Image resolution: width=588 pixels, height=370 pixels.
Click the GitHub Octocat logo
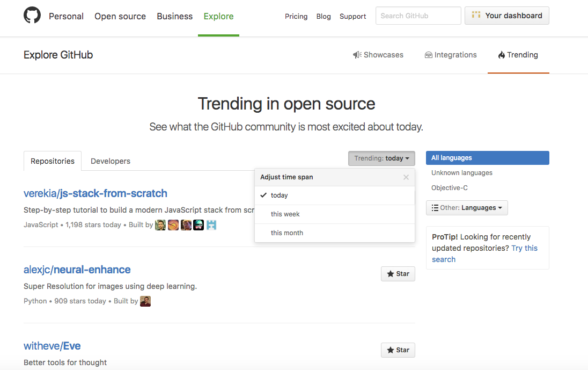pyautogui.click(x=32, y=16)
